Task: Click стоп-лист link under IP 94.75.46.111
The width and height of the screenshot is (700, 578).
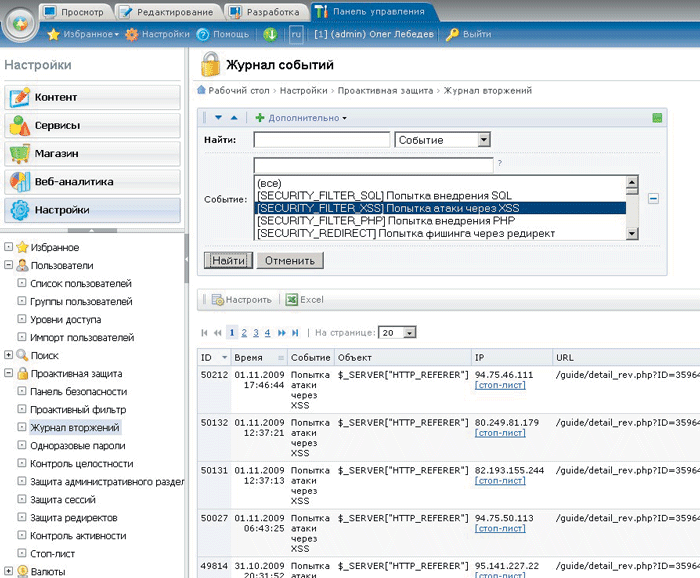Action: point(500,385)
